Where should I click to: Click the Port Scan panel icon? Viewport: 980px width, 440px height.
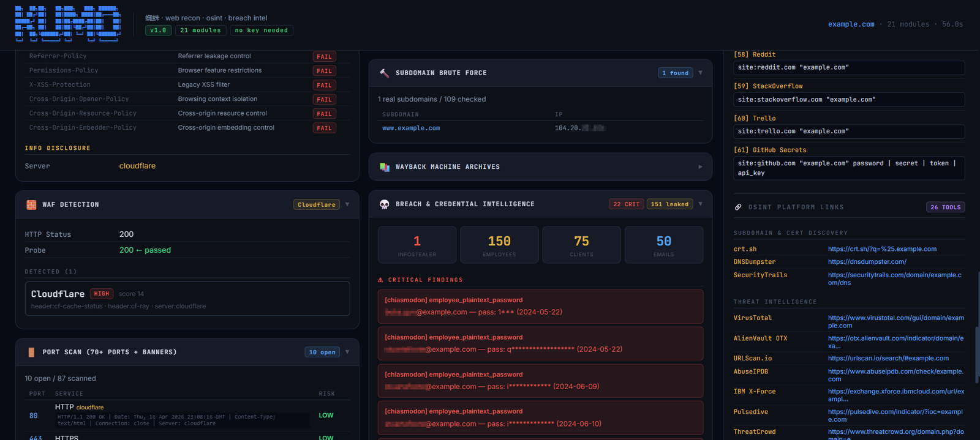tap(31, 352)
